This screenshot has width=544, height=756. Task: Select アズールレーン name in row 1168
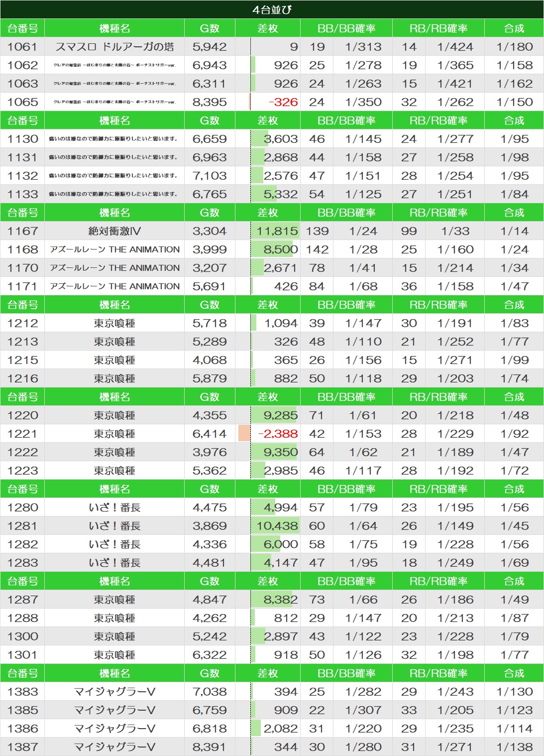(114, 250)
